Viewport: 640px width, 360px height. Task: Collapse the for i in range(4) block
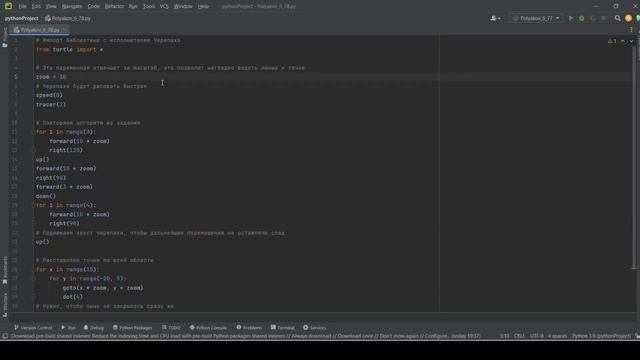click(x=33, y=205)
